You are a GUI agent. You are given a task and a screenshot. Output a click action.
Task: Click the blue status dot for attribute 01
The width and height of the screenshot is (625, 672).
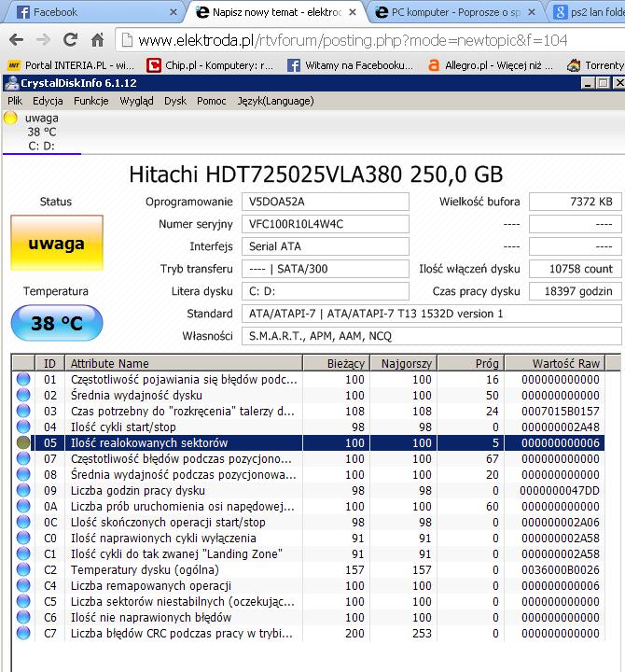(23, 379)
